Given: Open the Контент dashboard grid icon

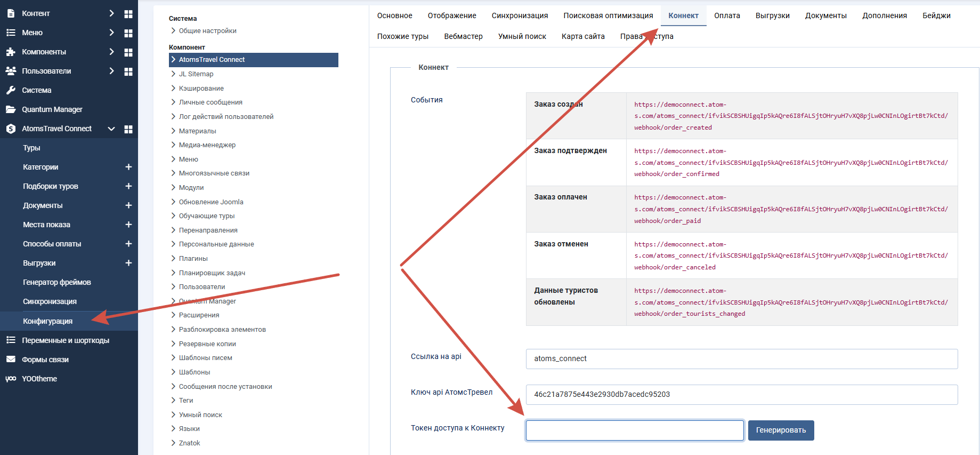Looking at the screenshot, I should point(128,14).
